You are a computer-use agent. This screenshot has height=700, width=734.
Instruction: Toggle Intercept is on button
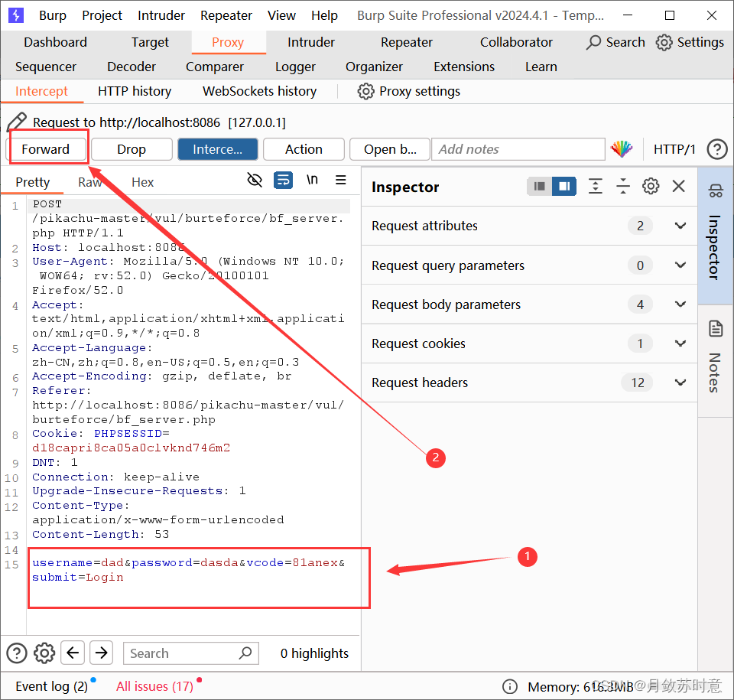coord(218,149)
